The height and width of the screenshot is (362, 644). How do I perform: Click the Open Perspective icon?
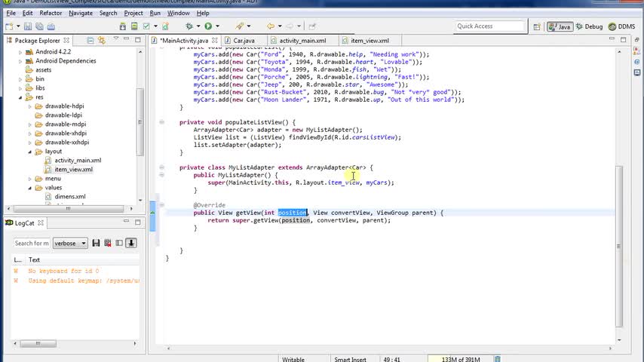tap(538, 26)
